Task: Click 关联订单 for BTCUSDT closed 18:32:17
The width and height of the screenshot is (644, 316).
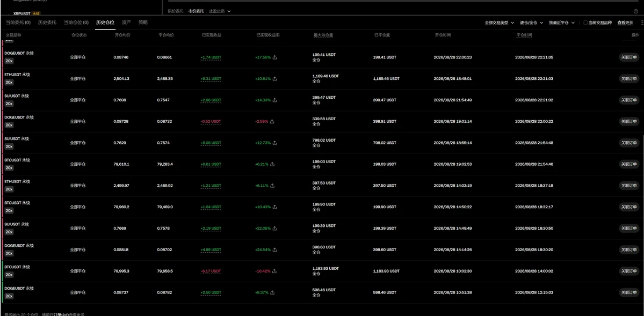Action: (629, 207)
